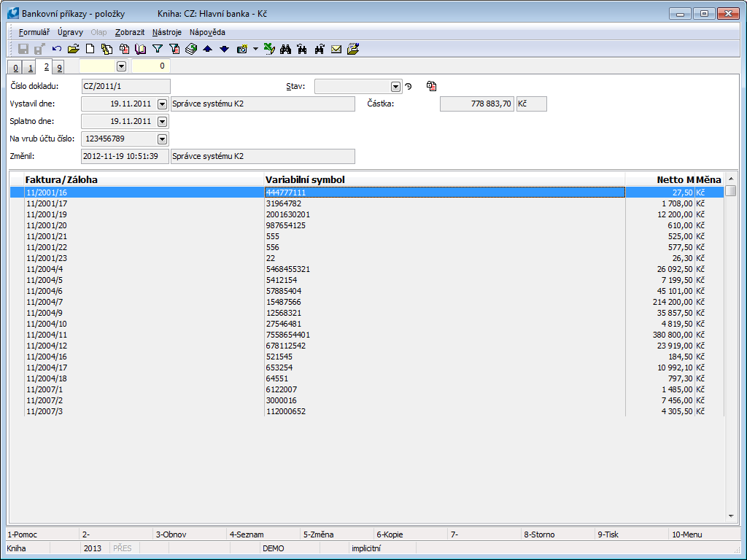Click the red copy icon beside Stav
This screenshot has height=560, width=747.
tap(432, 86)
